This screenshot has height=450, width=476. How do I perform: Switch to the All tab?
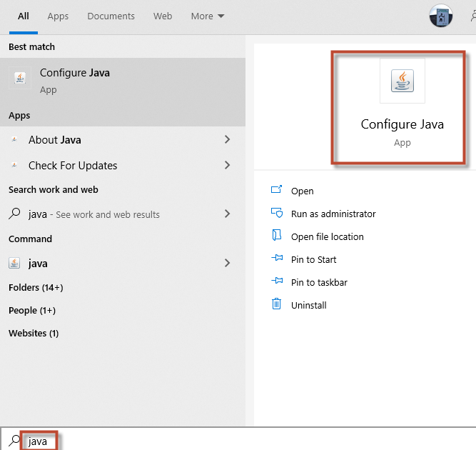pos(24,16)
